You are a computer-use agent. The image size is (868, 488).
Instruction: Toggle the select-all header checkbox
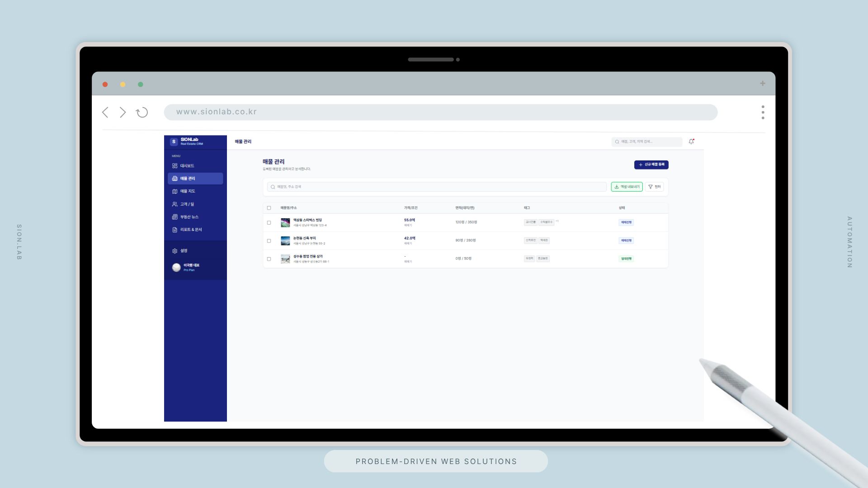pos(269,208)
